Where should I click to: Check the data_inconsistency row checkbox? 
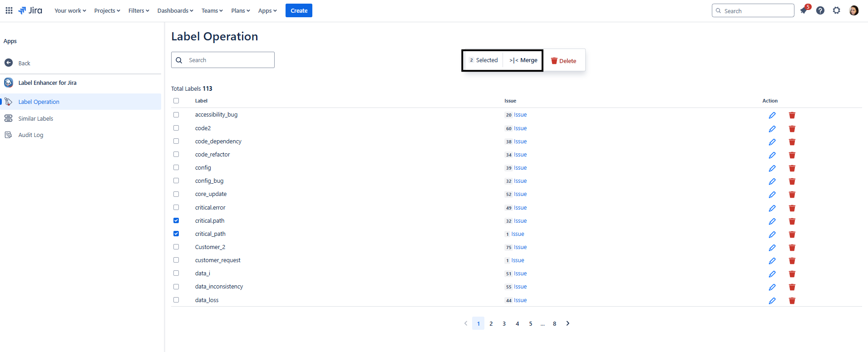176,287
